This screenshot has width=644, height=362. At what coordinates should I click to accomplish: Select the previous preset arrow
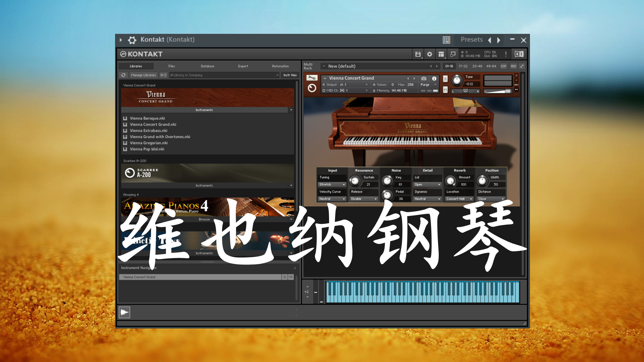[490, 40]
